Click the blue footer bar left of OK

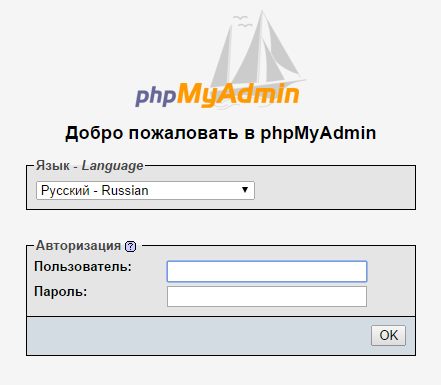coord(199,336)
